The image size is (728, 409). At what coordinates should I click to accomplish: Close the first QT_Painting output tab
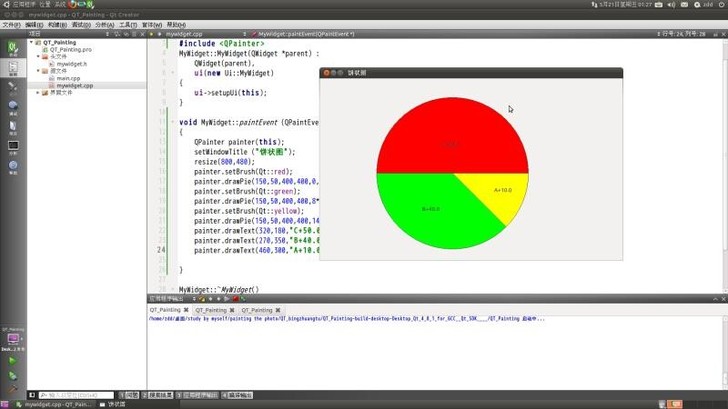coord(186,310)
